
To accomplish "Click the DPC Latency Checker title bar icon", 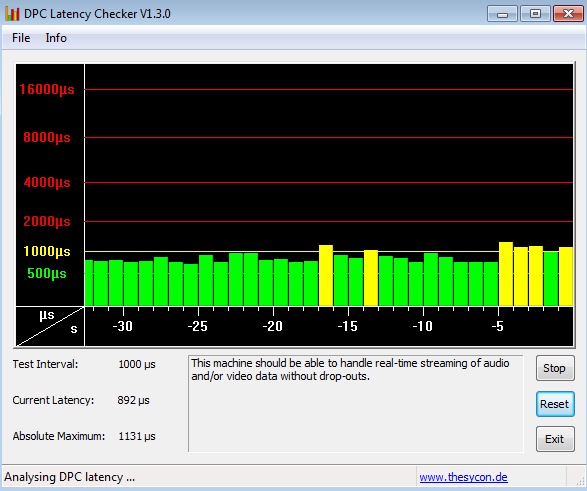I will (x=12, y=14).
